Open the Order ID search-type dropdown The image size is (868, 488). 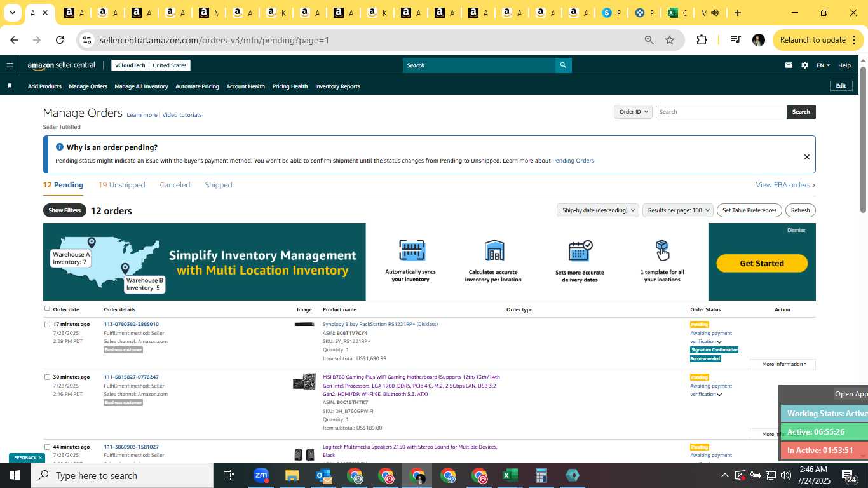[633, 112]
